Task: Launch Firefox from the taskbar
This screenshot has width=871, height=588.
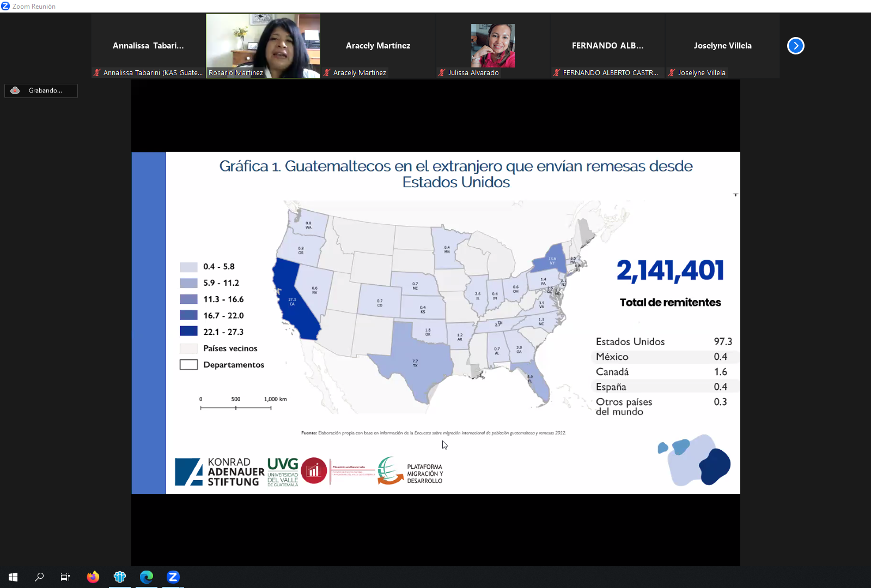Action: 93,577
